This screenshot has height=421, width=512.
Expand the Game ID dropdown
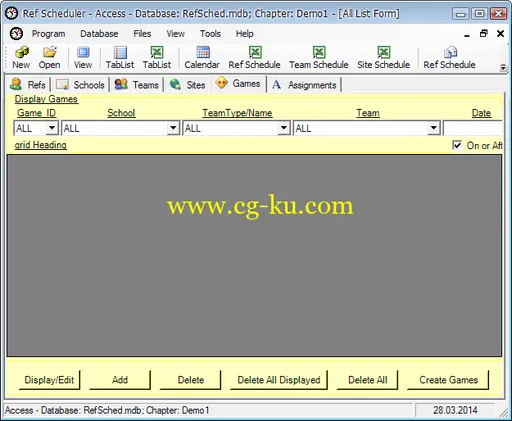point(52,128)
